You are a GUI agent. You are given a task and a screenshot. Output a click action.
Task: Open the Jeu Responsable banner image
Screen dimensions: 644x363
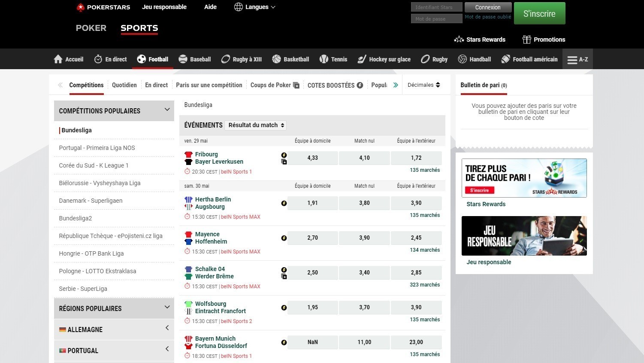(524, 236)
